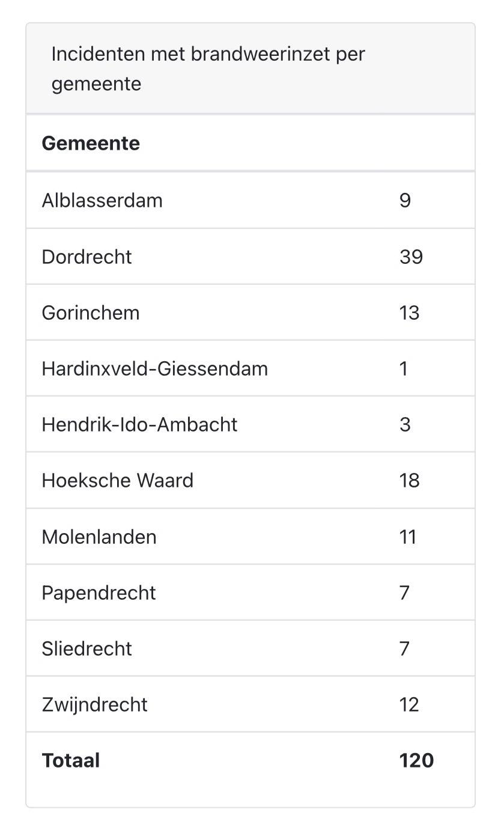Click the card title 'Incidenten met brandweerinzet per gemeente'
This screenshot has width=504, height=833.
[208, 69]
